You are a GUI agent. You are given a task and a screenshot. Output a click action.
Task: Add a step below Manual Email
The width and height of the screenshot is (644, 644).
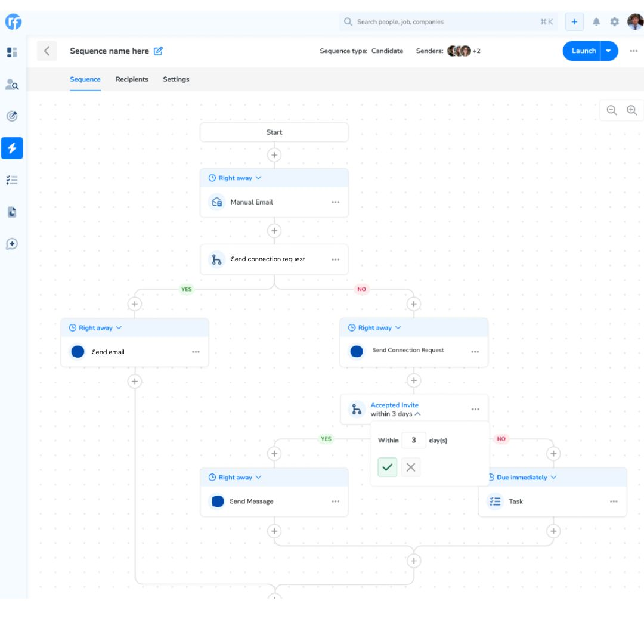click(274, 231)
